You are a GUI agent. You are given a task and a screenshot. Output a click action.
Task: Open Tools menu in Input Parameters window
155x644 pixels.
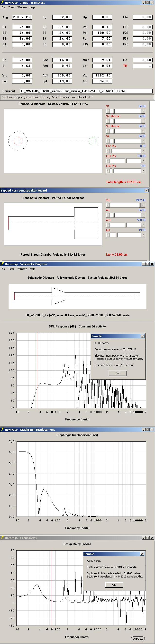(11, 7)
